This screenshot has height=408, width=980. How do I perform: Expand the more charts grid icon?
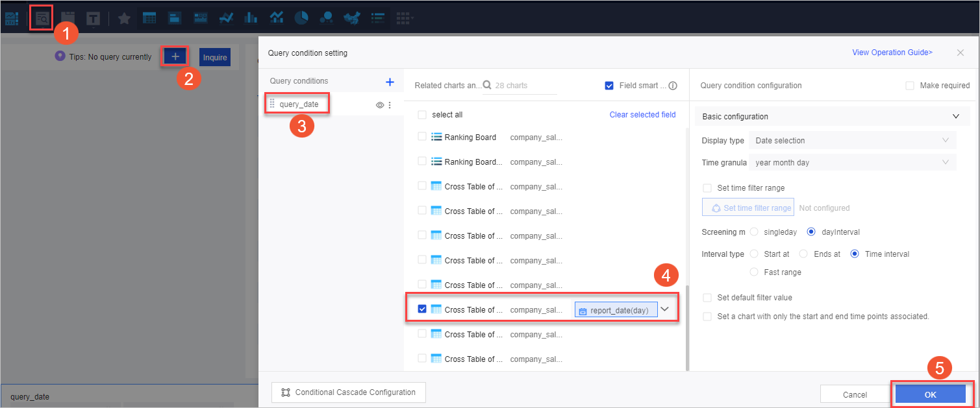tap(405, 18)
